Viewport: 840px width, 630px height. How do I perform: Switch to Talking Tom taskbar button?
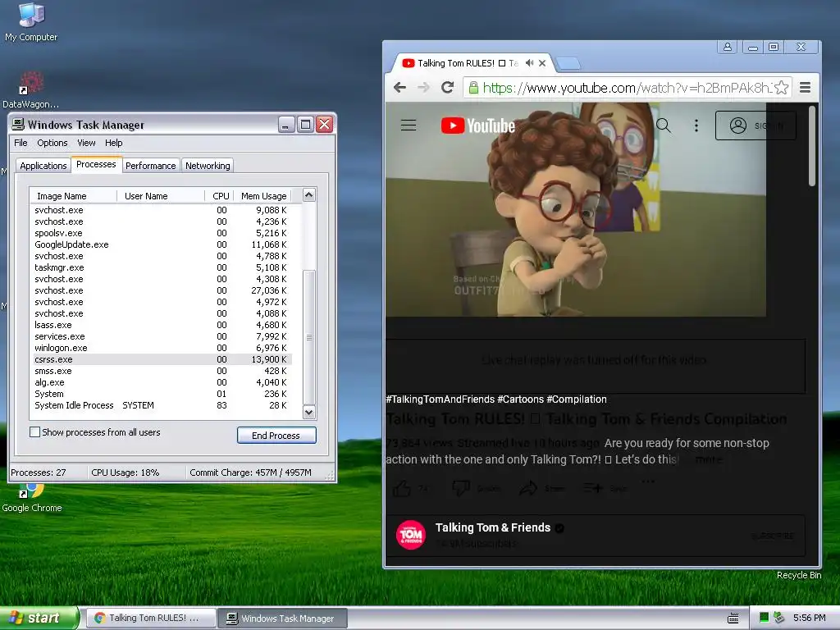point(150,619)
